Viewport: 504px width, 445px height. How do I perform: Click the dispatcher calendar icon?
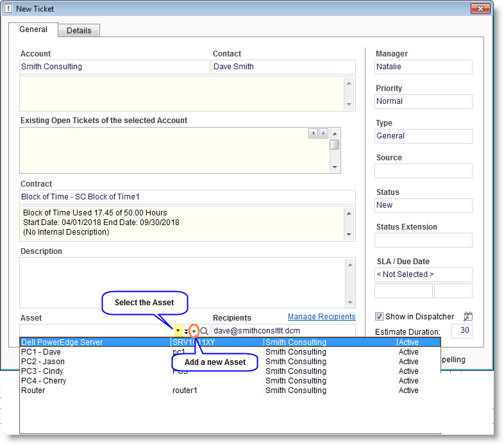467,316
